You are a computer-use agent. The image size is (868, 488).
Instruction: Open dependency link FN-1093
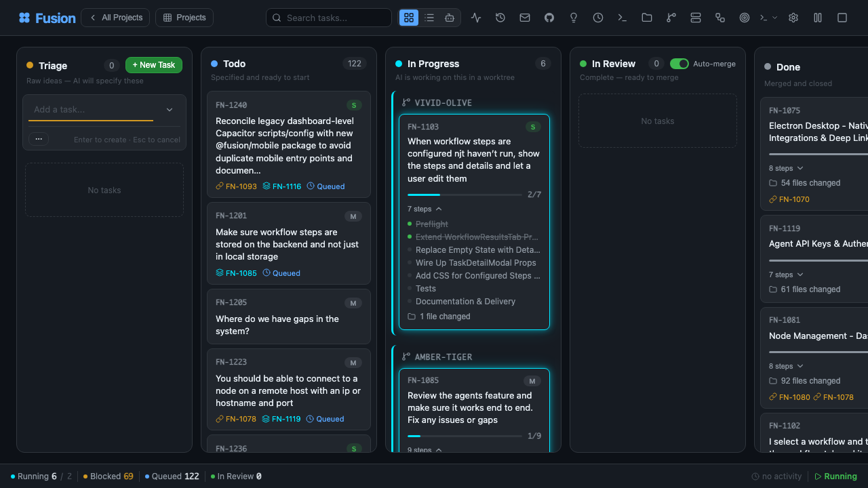[237, 186]
